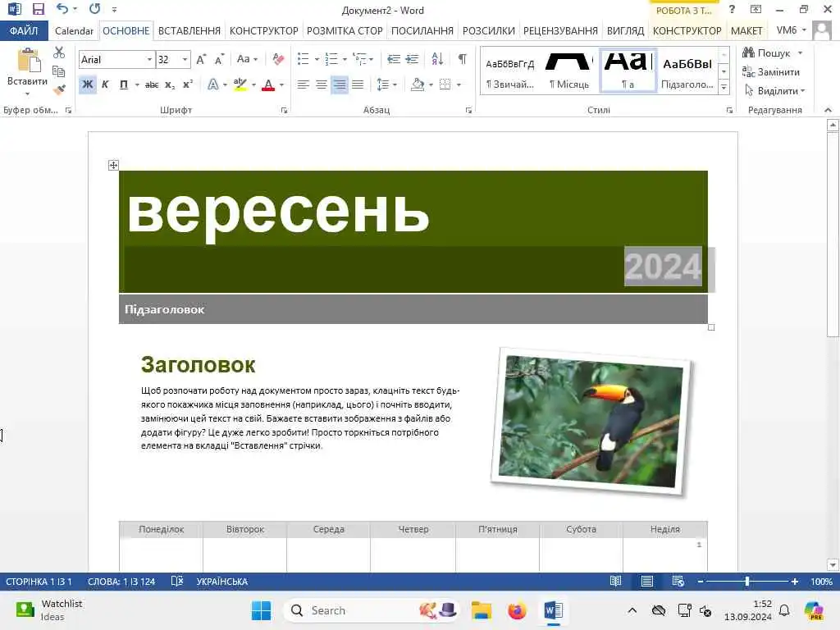
Task: Sort paragraphs alphabetically with sort icon
Action: click(437, 59)
